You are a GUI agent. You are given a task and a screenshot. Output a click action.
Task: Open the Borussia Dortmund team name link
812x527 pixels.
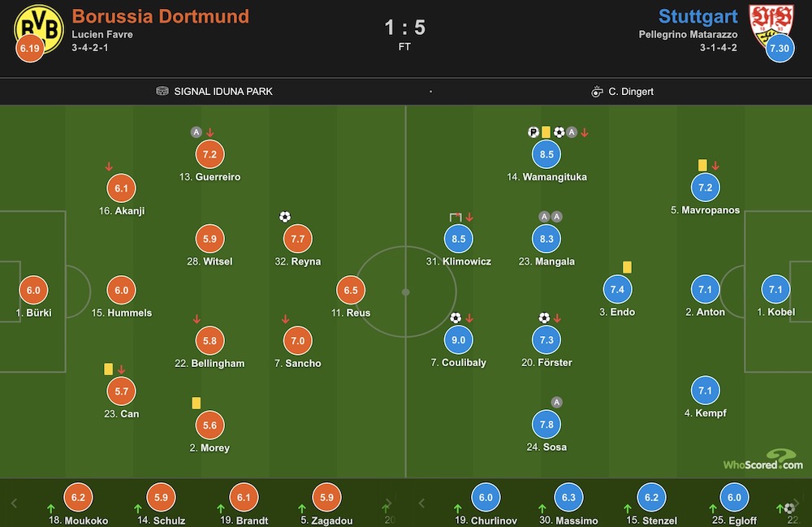coord(161,16)
